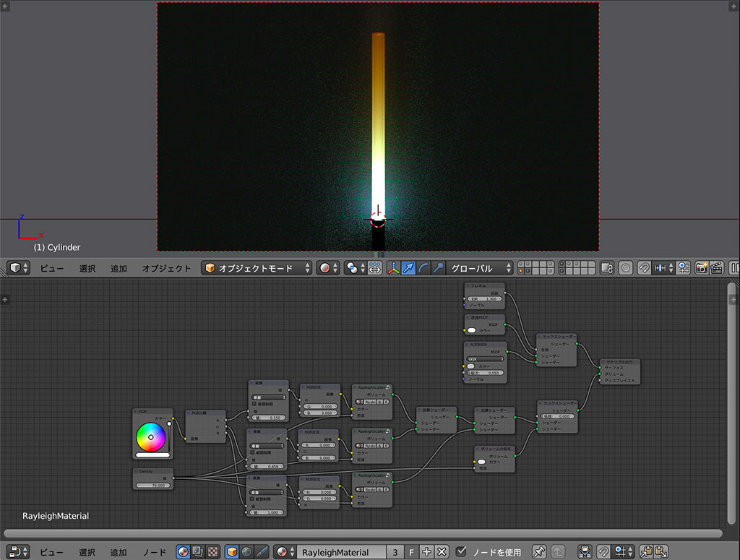
Task: Open the ビュー menu in node editor
Action: [x=51, y=552]
